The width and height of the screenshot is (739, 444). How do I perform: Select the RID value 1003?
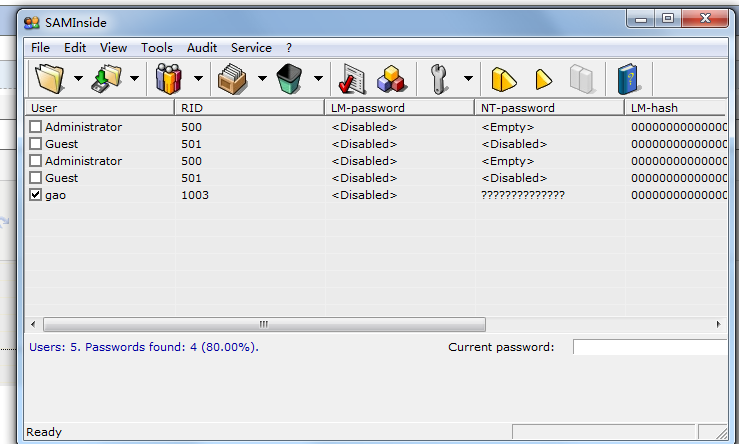click(x=195, y=195)
